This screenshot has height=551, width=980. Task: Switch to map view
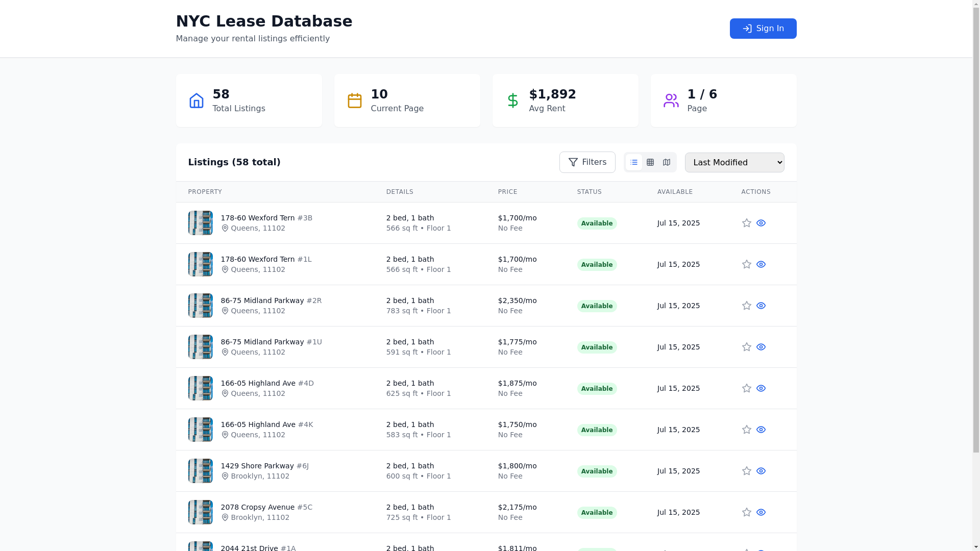pyautogui.click(x=667, y=162)
